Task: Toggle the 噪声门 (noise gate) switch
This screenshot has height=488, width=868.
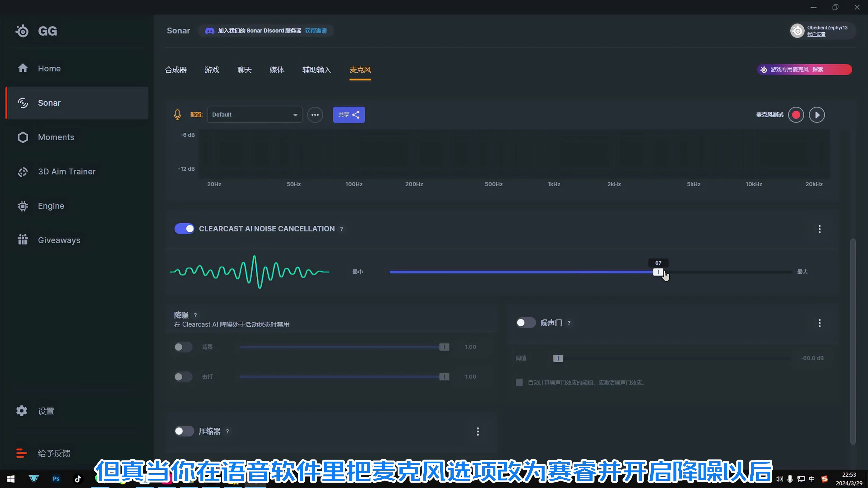Action: 524,322
